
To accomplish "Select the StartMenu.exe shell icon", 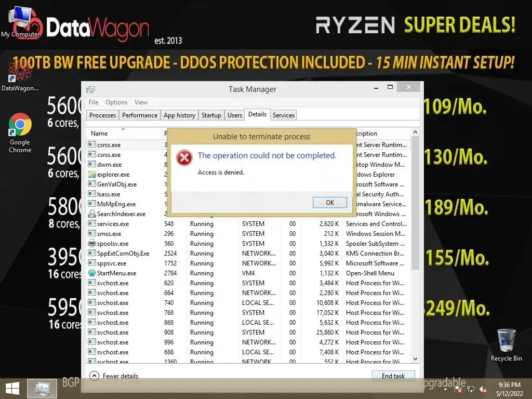I will 91,273.
